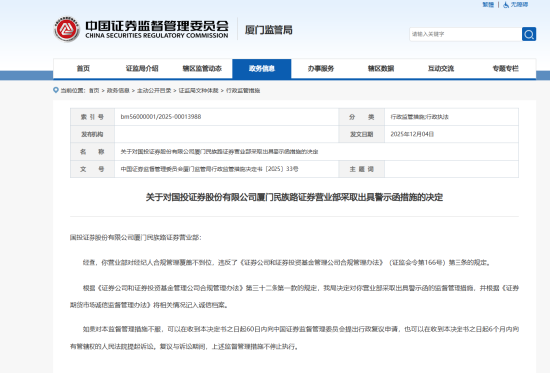Click the 索引号 label cell
Image resolution: width=550 pixels, height=374 pixels.
tap(93, 117)
